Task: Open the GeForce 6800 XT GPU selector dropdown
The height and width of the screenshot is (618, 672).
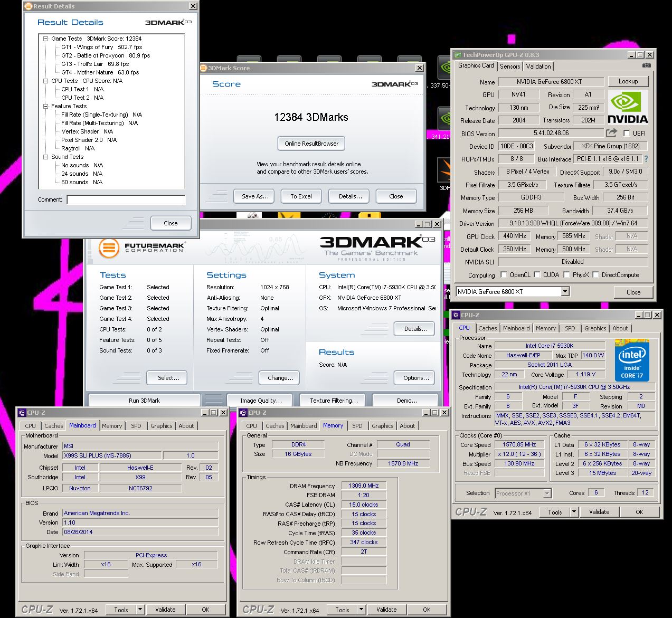Action: click(x=565, y=292)
